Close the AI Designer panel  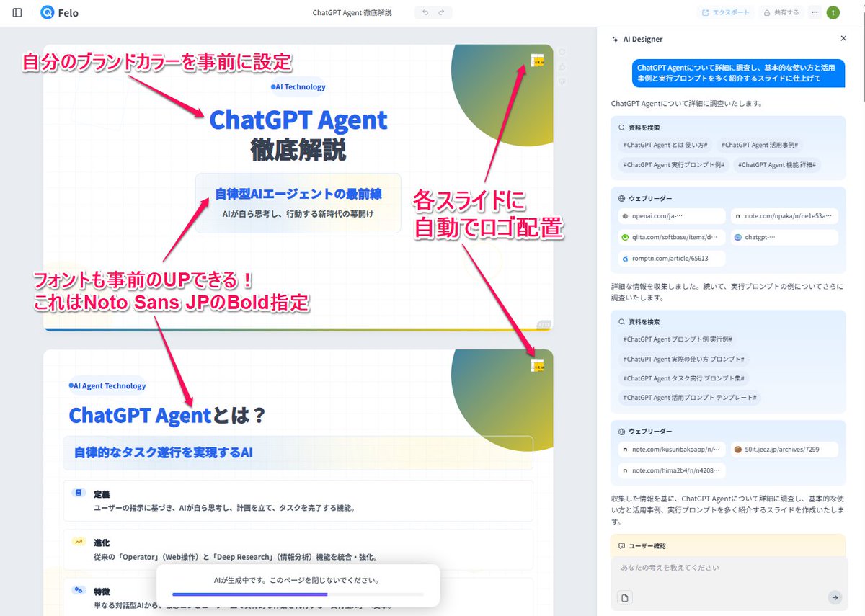click(x=843, y=39)
